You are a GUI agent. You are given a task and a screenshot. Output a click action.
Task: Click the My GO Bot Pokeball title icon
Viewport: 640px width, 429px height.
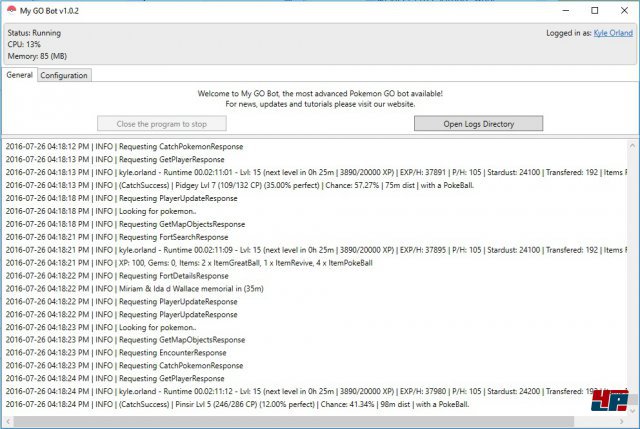pos(11,10)
